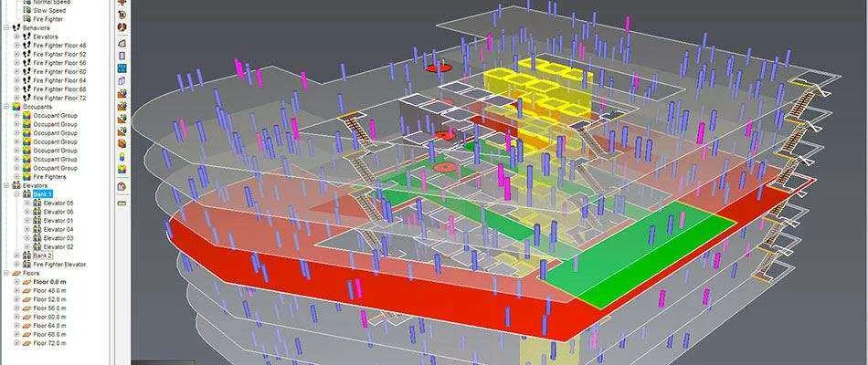Collapse the Bank 1 elevator group

[x=16, y=194]
